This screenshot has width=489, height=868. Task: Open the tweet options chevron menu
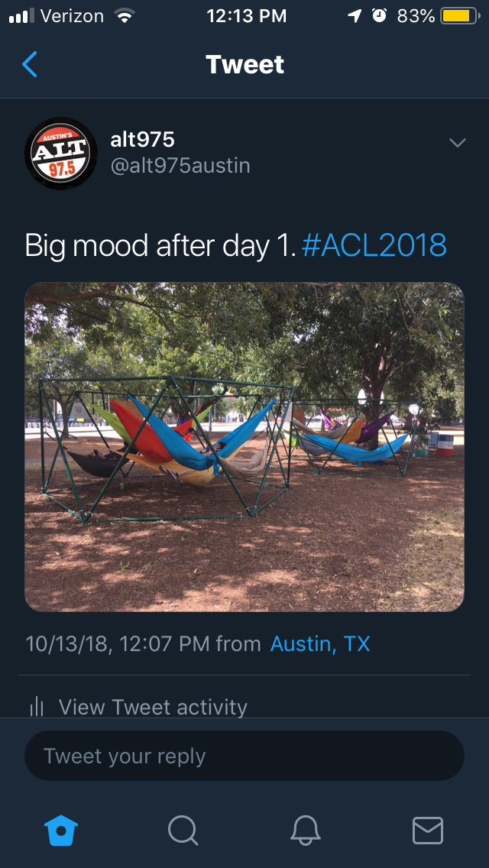(458, 143)
